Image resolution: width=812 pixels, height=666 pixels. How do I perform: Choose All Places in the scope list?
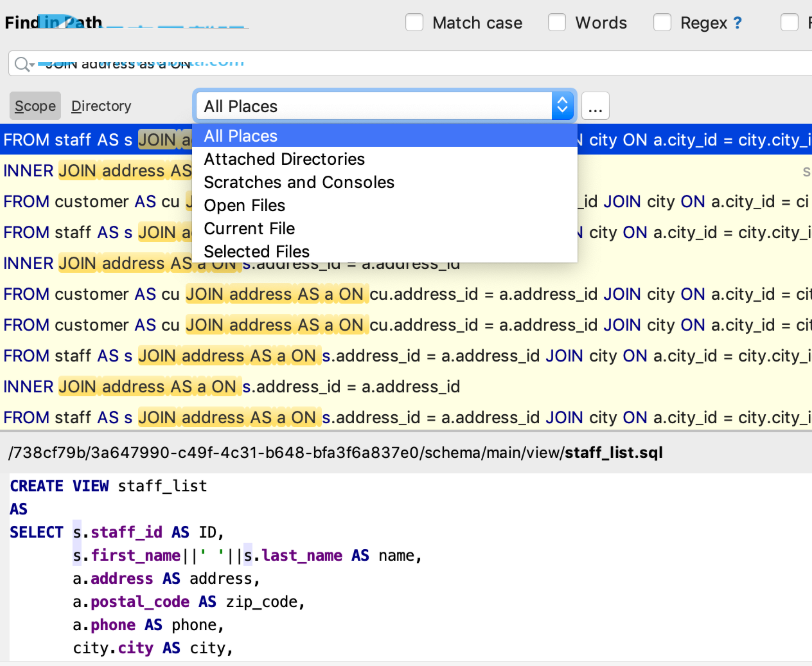[x=385, y=136]
